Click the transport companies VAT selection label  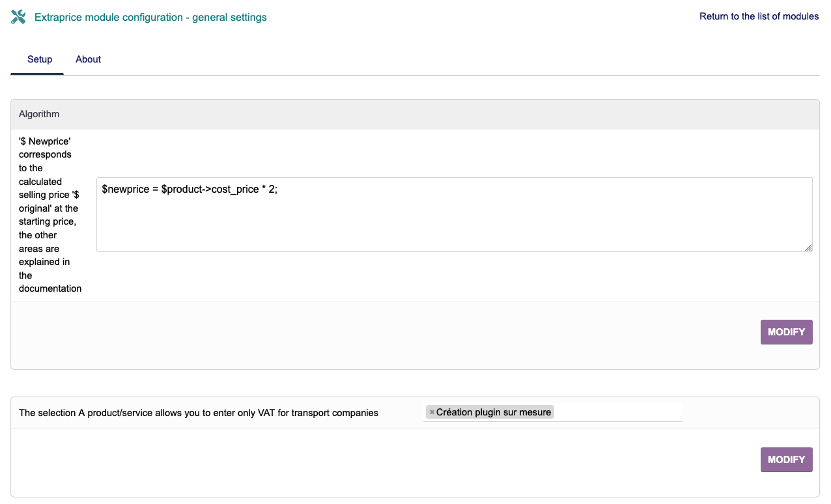point(199,413)
